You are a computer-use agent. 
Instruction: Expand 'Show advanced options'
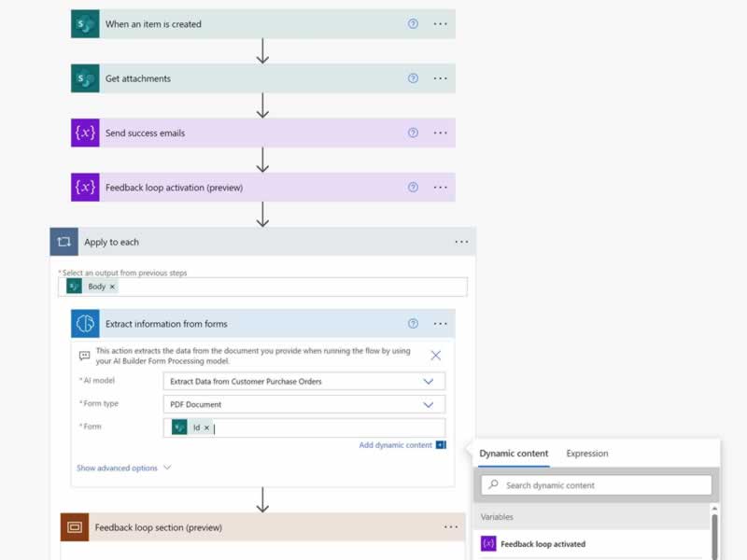(123, 468)
